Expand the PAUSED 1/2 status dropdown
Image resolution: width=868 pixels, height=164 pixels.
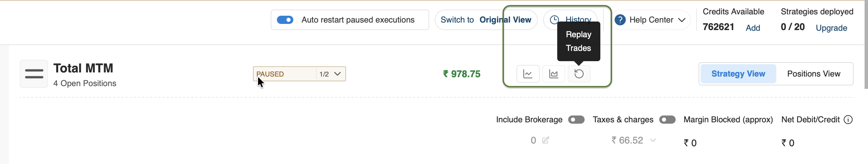coord(337,74)
